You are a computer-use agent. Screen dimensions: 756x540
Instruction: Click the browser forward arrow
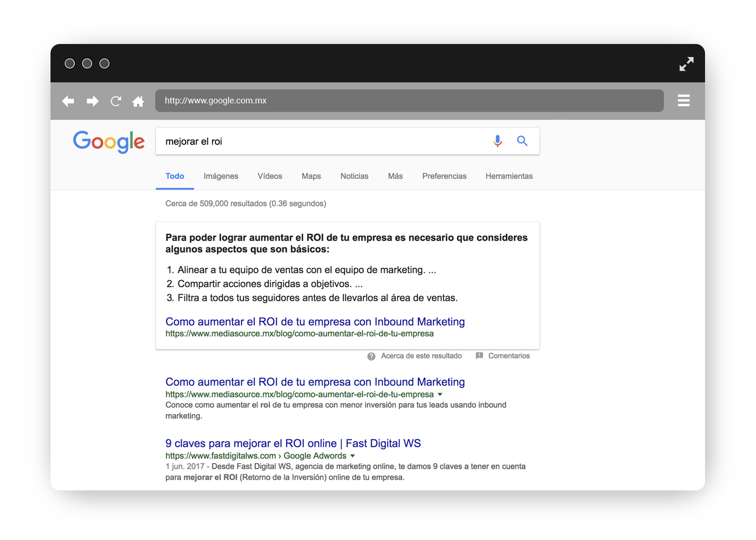[93, 101]
